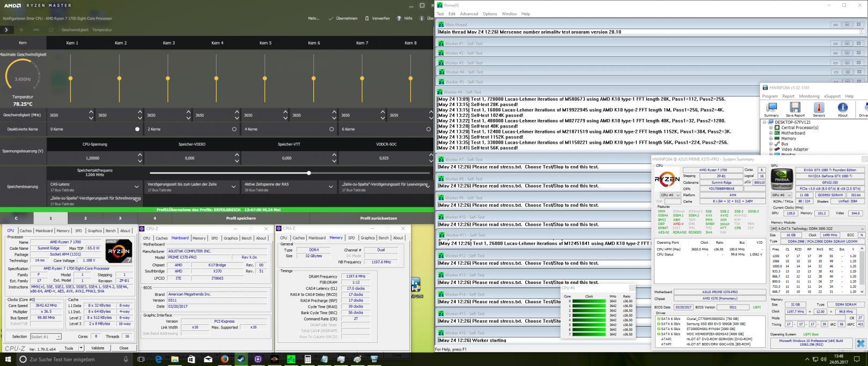
Task: Increase the Speicher-VDDIO voltage stepper
Action: click(x=236, y=155)
